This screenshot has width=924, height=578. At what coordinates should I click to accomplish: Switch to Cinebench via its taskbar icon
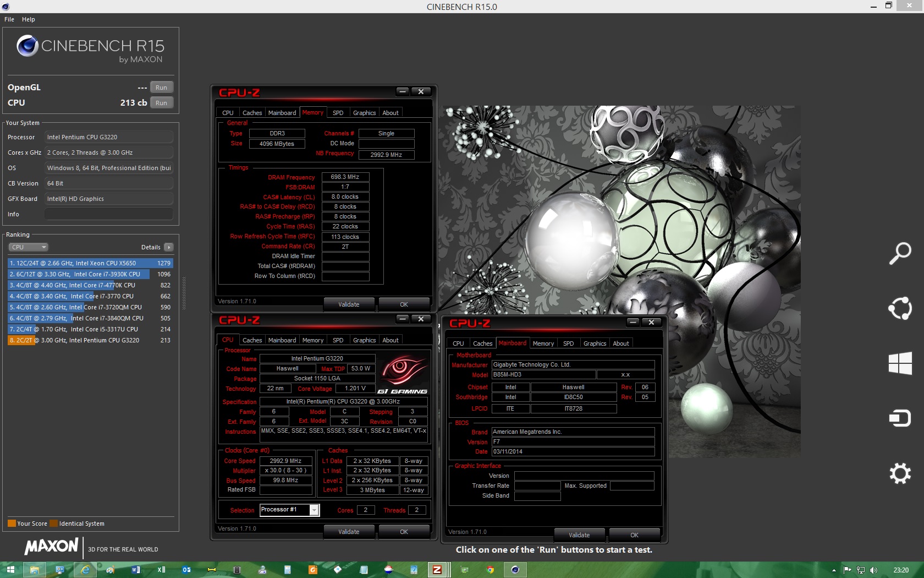515,570
